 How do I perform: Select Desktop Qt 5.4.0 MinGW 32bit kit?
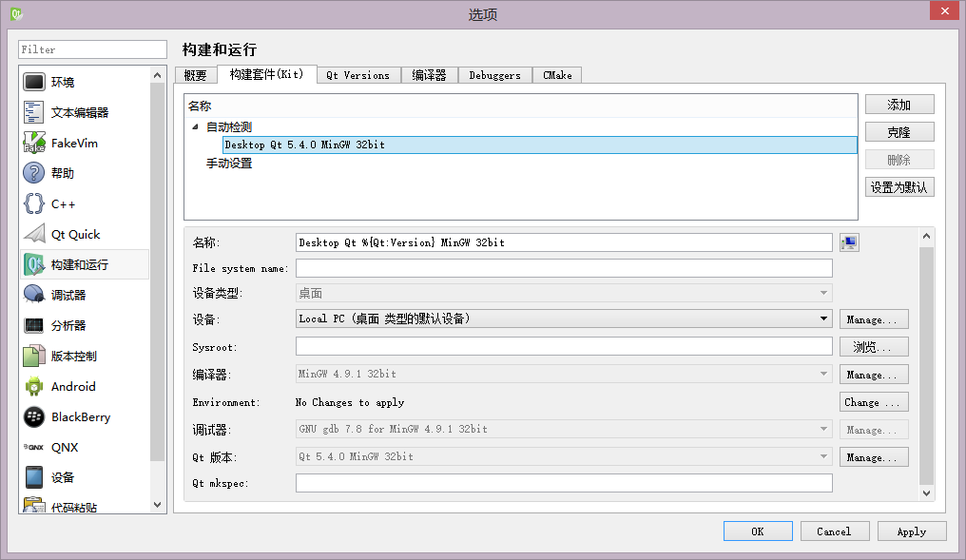[540, 145]
